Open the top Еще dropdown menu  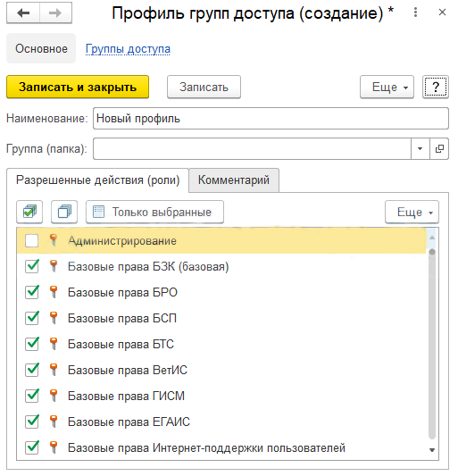(x=387, y=88)
